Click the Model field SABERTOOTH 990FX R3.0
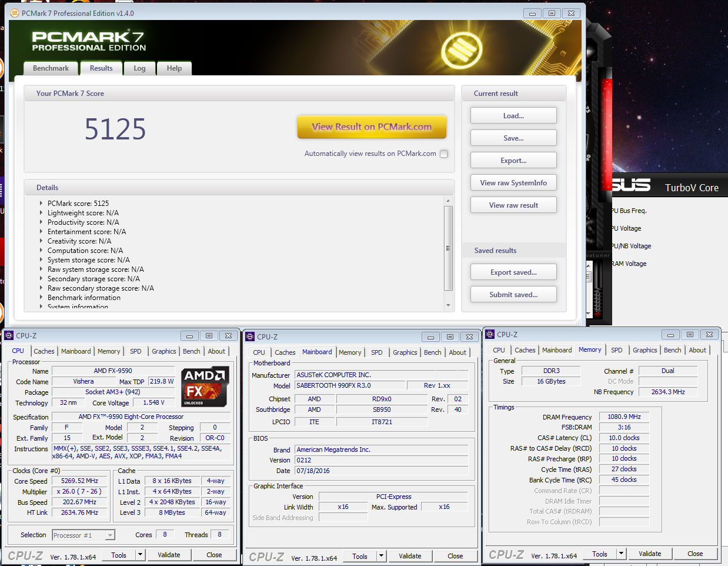 pyautogui.click(x=350, y=385)
